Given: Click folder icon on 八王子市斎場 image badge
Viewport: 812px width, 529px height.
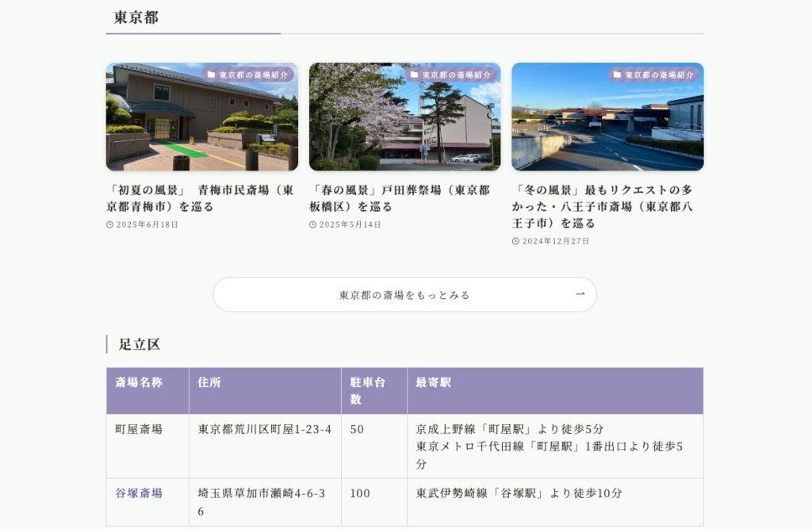Looking at the screenshot, I should click(618, 75).
